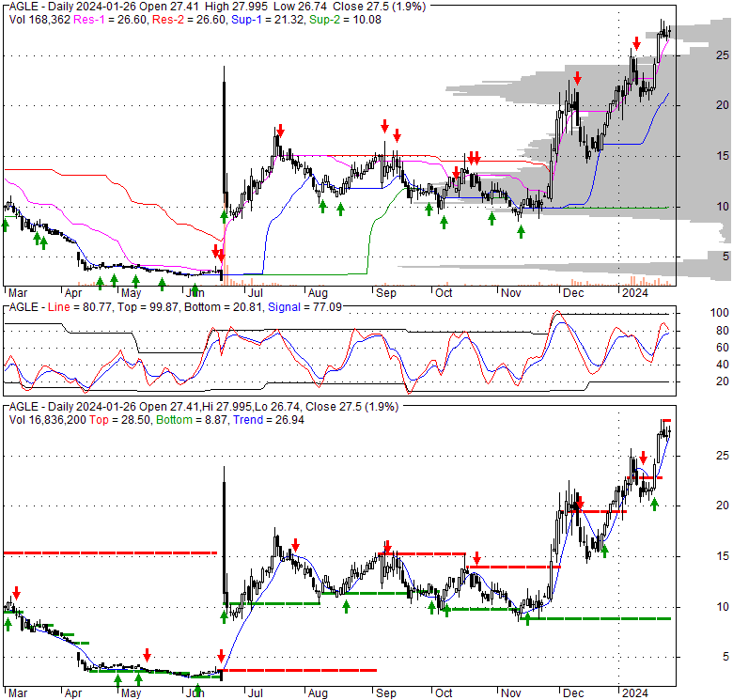This screenshot has width=733, height=700.
Task: Click the Close 27.5 (1.9%) text in bottom chart header
Action: click(x=351, y=407)
